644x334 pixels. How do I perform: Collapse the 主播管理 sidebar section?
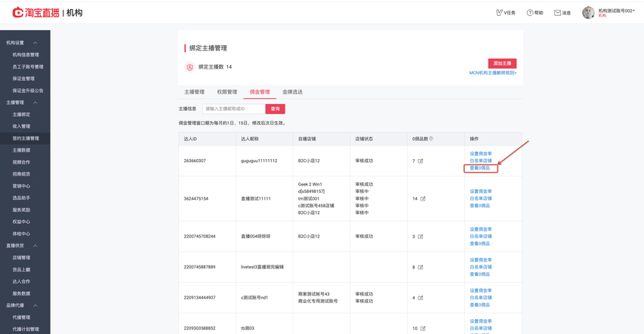coord(35,103)
